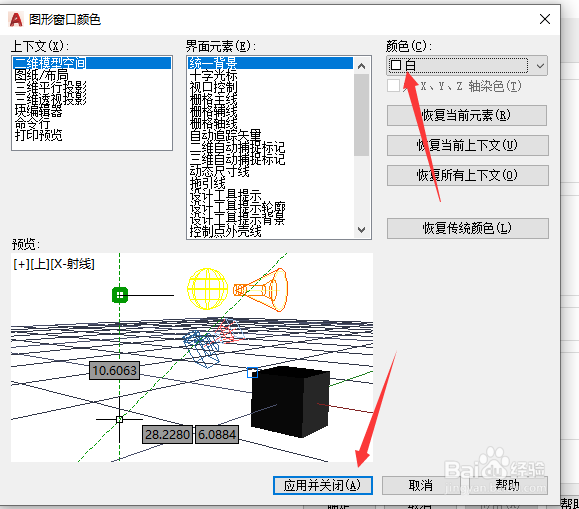
Task: Click 取消 button in color dialog
Action: [420, 485]
